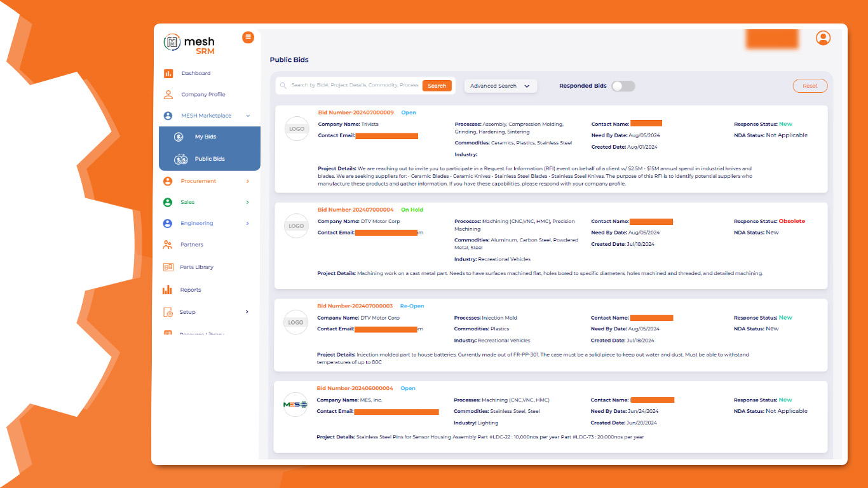868x488 pixels.
Task: Click the Obsolete response status
Action: point(792,222)
